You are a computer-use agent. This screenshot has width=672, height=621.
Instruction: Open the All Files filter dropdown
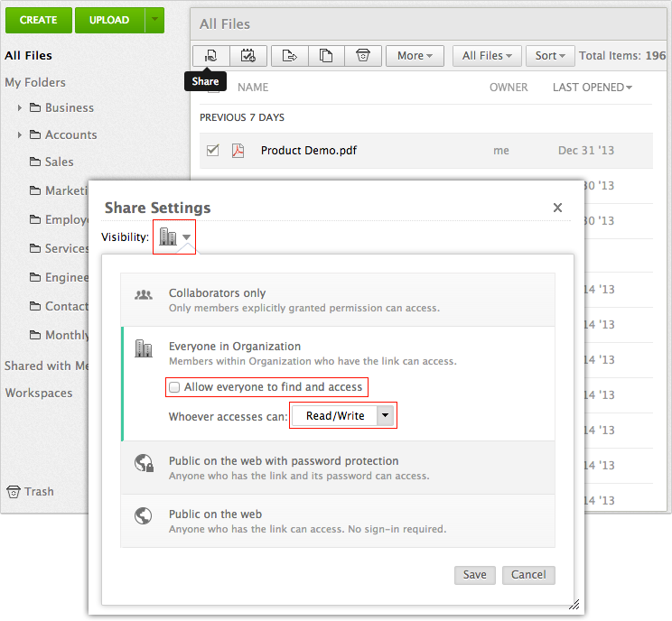(487, 56)
